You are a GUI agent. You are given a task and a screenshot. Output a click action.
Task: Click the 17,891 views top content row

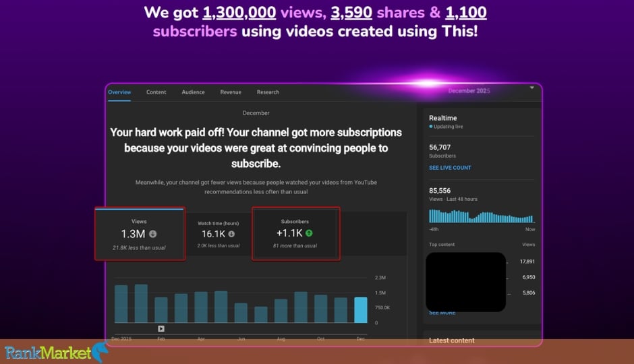tap(527, 262)
